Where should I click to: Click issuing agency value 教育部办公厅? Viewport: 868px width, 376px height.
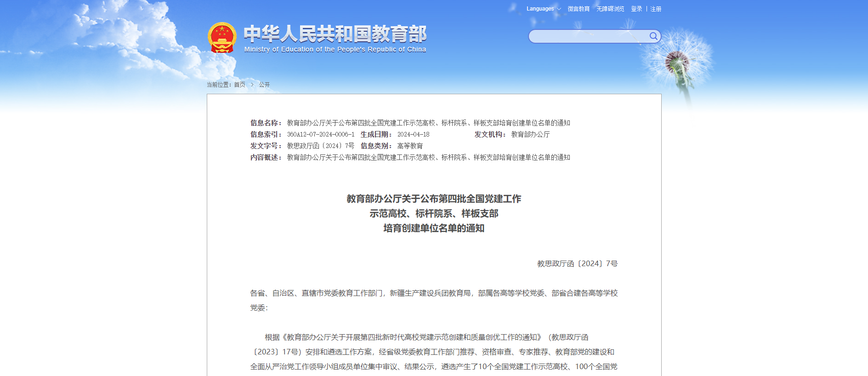(530, 134)
